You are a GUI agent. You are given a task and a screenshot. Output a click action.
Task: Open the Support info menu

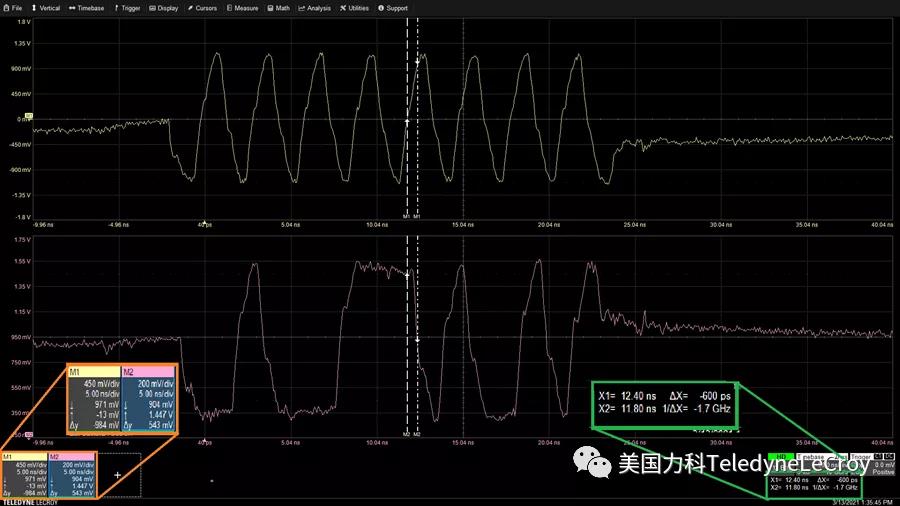pyautogui.click(x=393, y=8)
